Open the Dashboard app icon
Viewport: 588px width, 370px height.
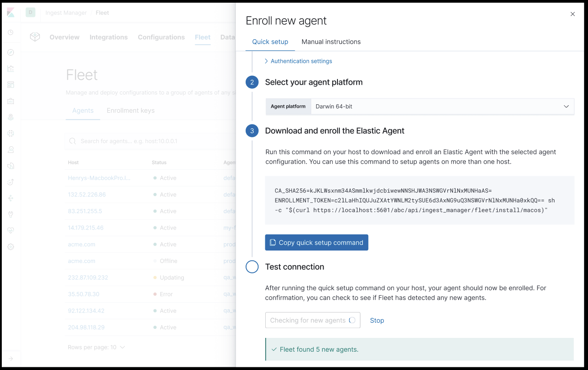click(11, 84)
